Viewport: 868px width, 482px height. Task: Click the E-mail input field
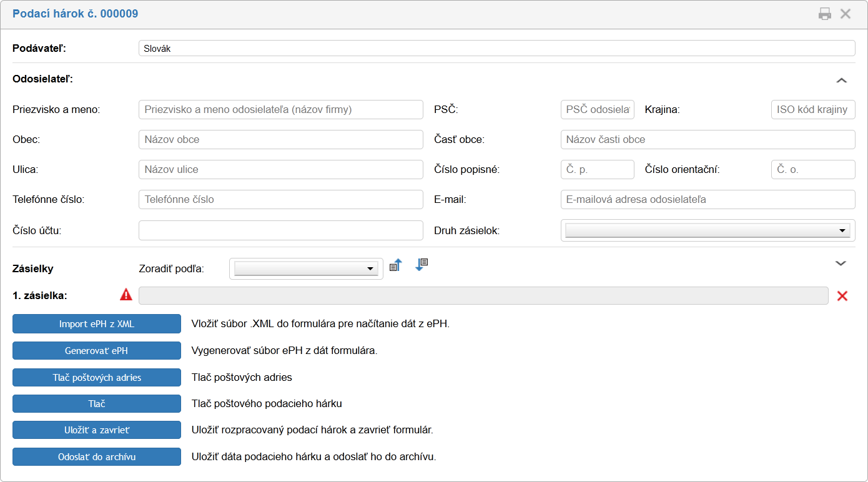pos(708,200)
